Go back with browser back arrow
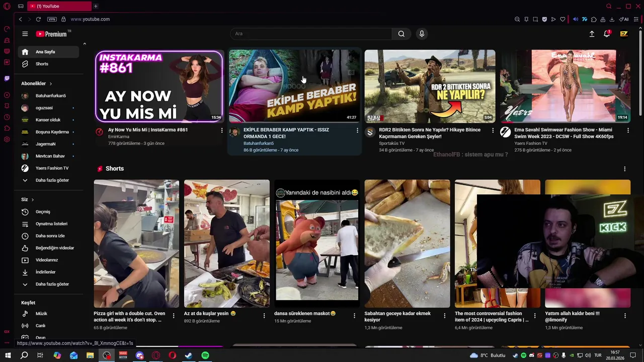Viewport: 644px width, 362px height. tap(20, 19)
